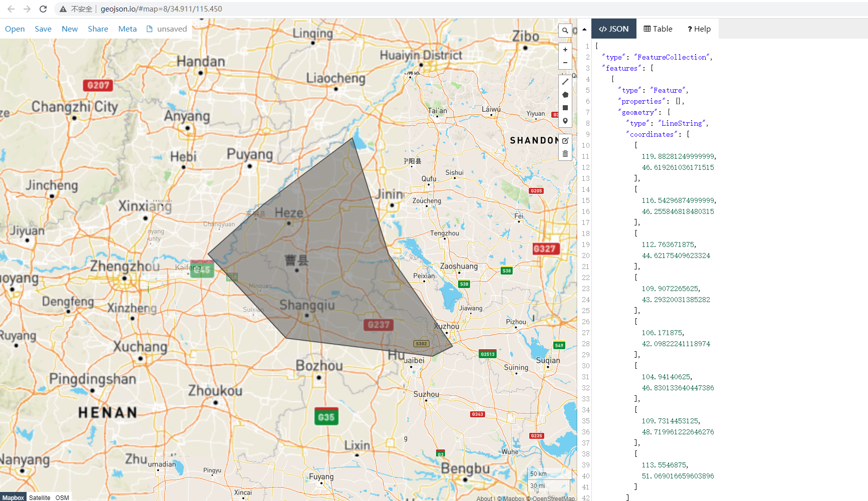
Task: Collapse the JSON side panel
Action: click(584, 29)
